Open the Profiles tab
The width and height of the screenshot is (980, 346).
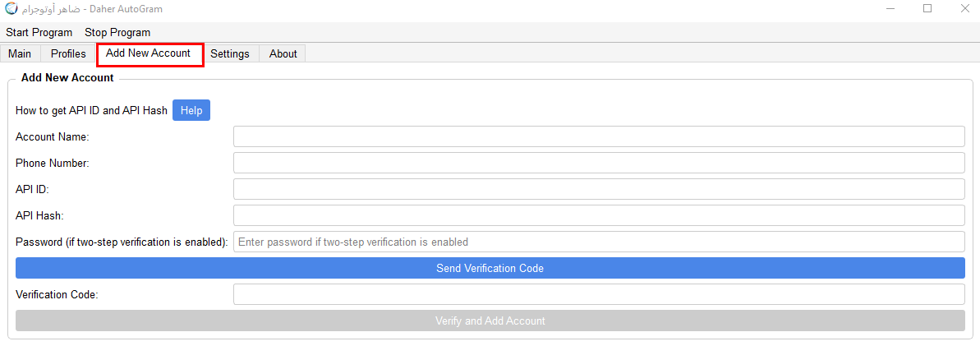(x=68, y=53)
